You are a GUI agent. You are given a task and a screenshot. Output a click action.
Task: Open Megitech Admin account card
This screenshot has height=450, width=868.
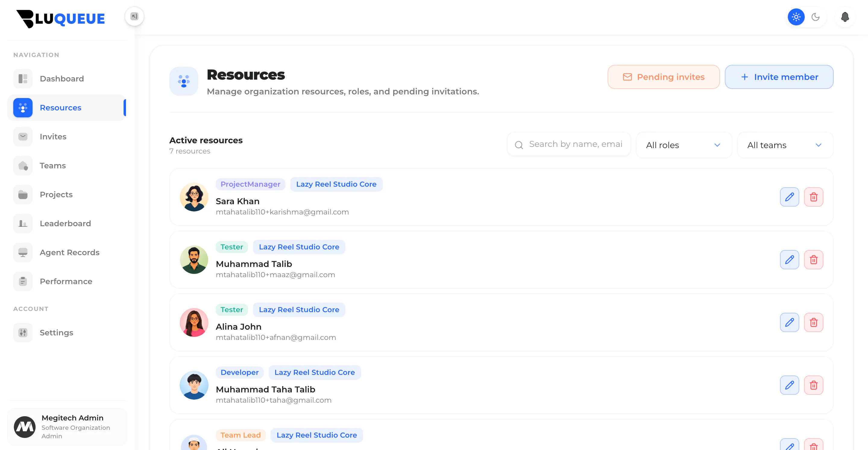pyautogui.click(x=67, y=427)
